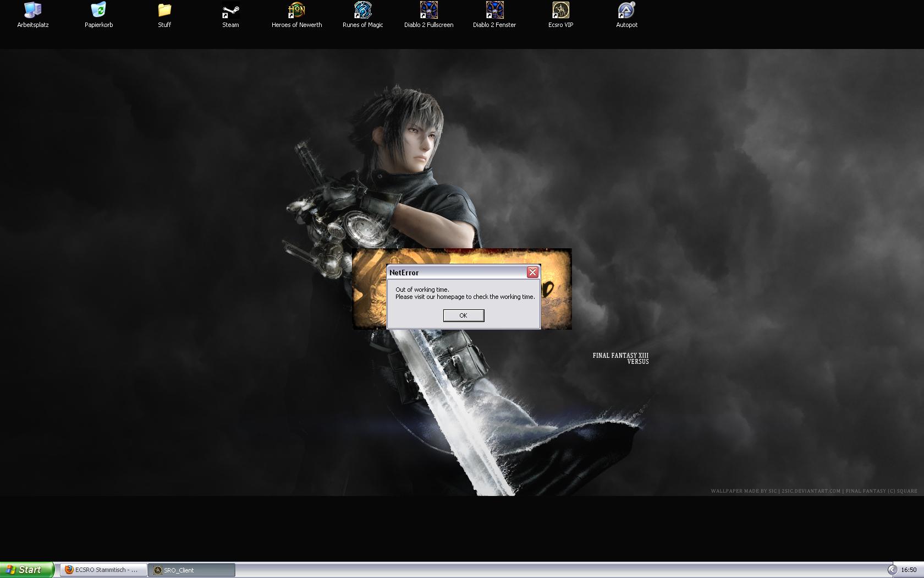
Task: Launch the Steam desktop shortcut
Action: click(230, 11)
